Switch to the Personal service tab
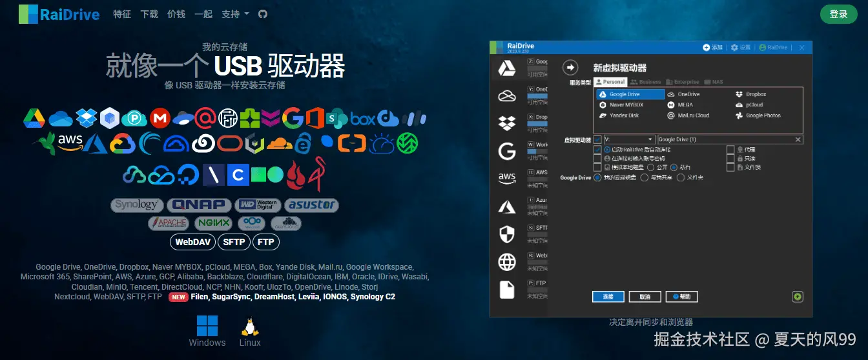The height and width of the screenshot is (360, 868). (x=610, y=82)
